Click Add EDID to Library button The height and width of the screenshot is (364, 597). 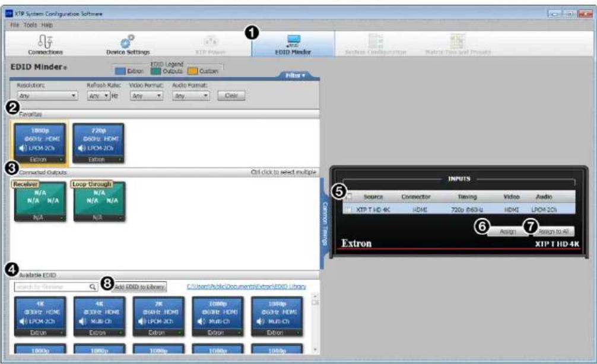tap(139, 286)
